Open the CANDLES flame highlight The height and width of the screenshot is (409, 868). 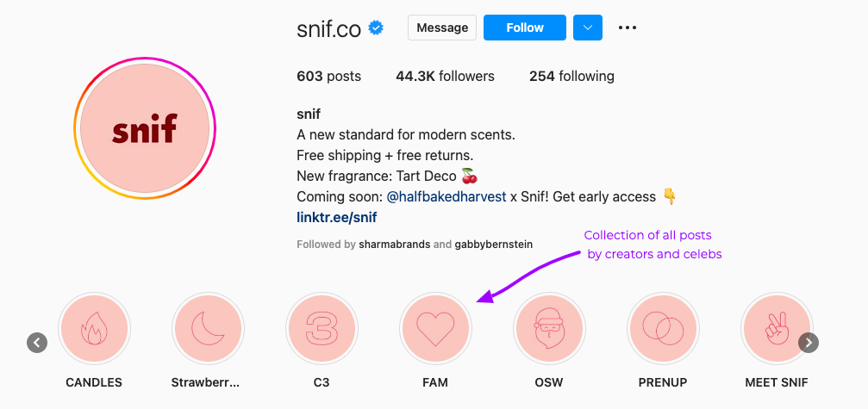point(94,328)
